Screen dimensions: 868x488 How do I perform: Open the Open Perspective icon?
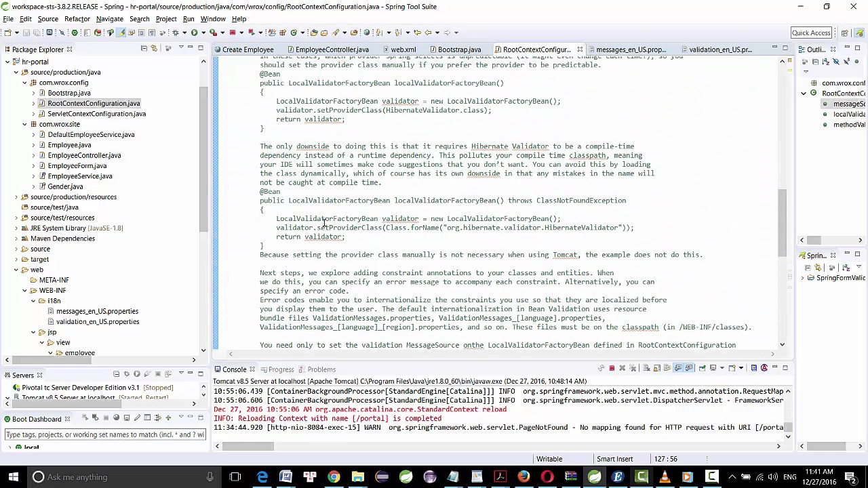point(845,33)
